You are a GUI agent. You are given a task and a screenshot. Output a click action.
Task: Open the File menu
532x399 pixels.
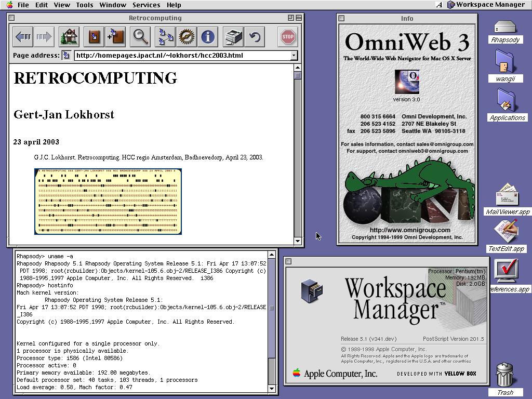pyautogui.click(x=23, y=5)
